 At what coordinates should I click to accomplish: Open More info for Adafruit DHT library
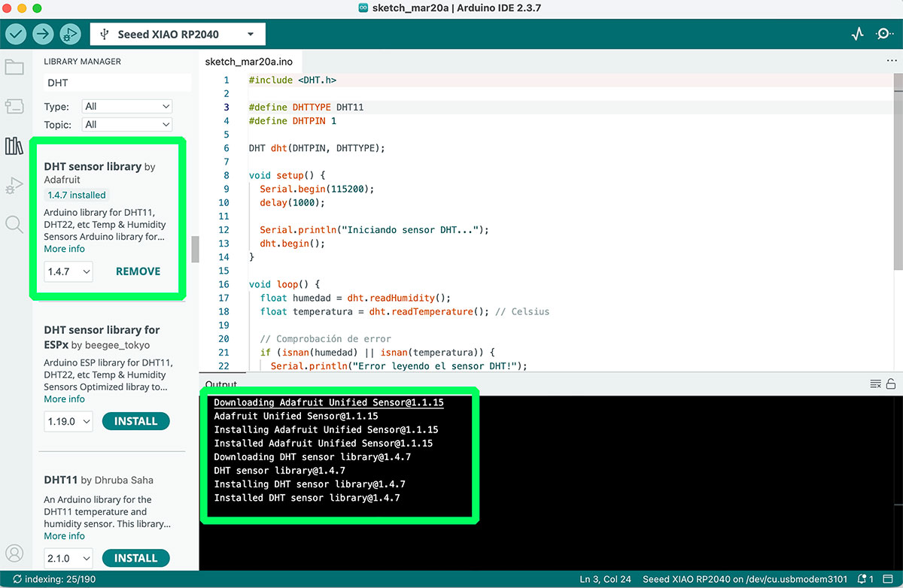coord(64,249)
